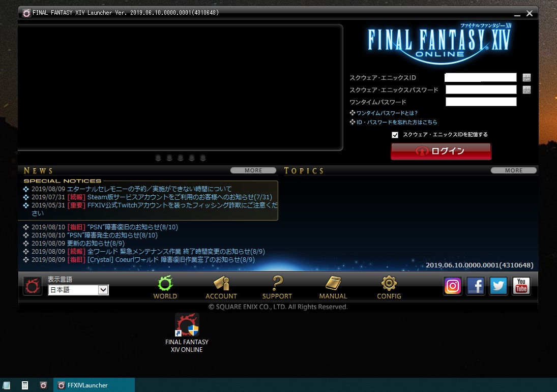This screenshot has height=392, width=557.
Task: Focus the Square Enix ID input field
Action: pos(481,77)
